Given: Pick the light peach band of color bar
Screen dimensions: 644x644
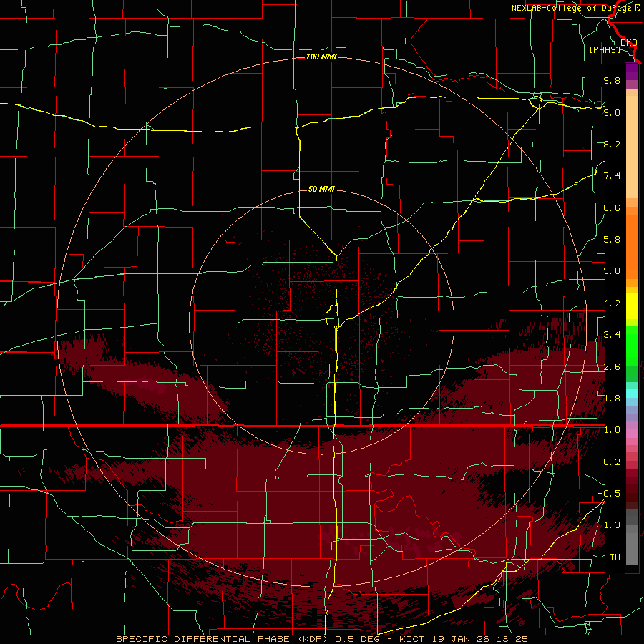Looking at the screenshot, I should click(x=632, y=147).
